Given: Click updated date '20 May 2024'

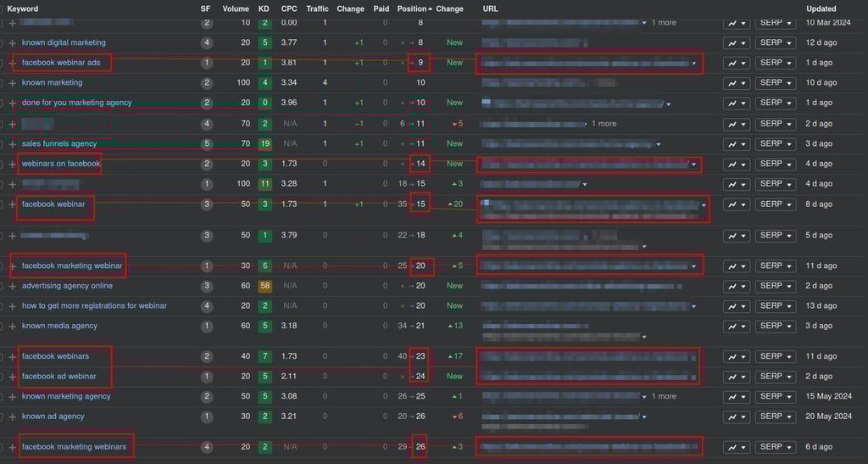Looking at the screenshot, I should [828, 416].
